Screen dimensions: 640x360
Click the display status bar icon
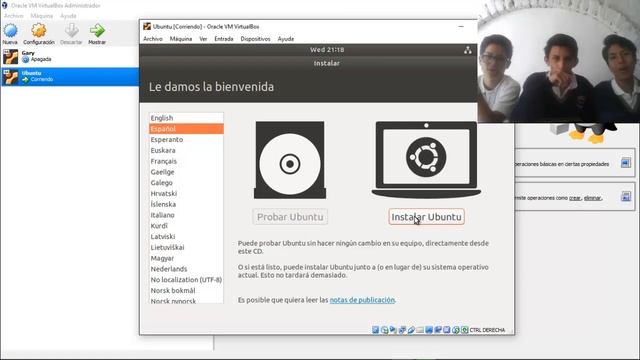tap(429, 330)
